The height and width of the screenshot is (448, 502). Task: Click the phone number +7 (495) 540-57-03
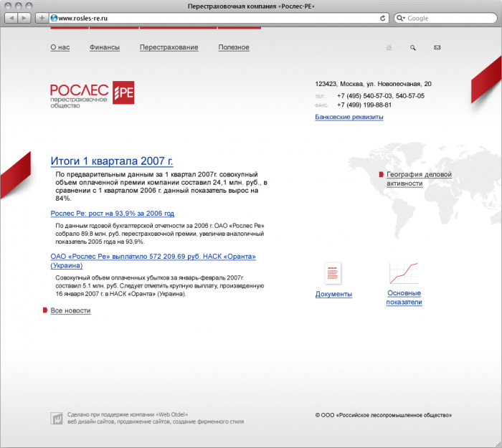[364, 96]
